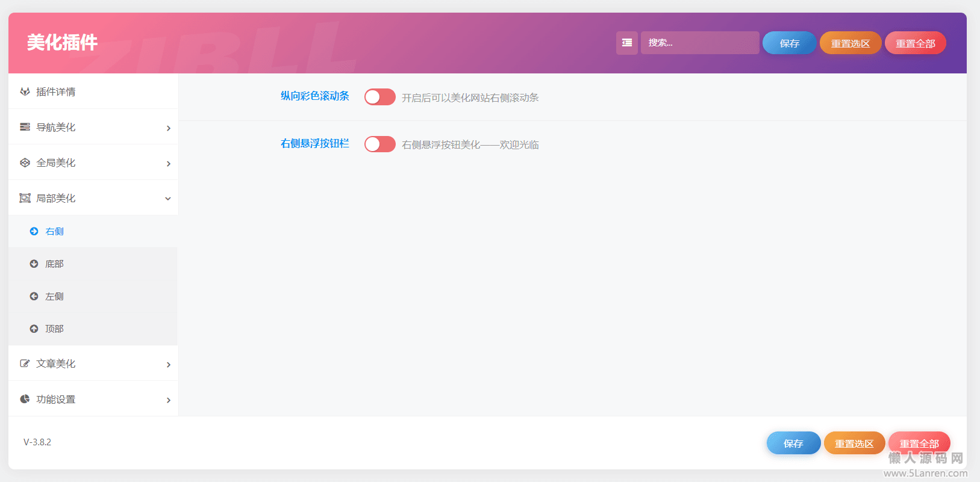Click the expand-all list icon beside search
Screen dimensions: 980x482
(x=626, y=43)
